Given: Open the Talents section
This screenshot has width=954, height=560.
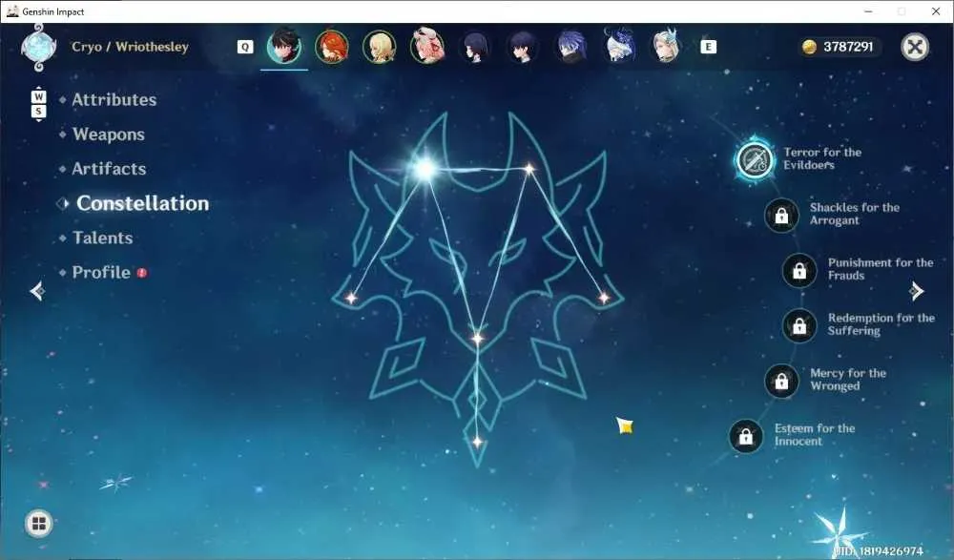Looking at the screenshot, I should 102,238.
